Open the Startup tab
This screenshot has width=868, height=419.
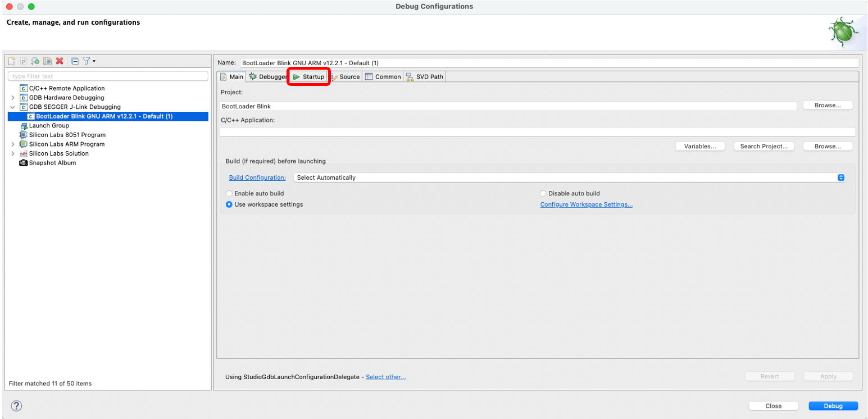[x=308, y=77]
